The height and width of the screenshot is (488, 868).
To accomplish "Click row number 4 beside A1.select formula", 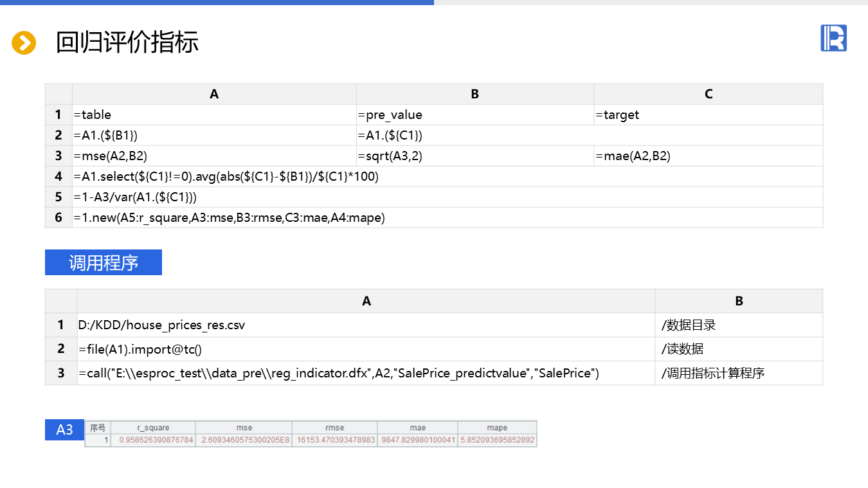I will (59, 177).
